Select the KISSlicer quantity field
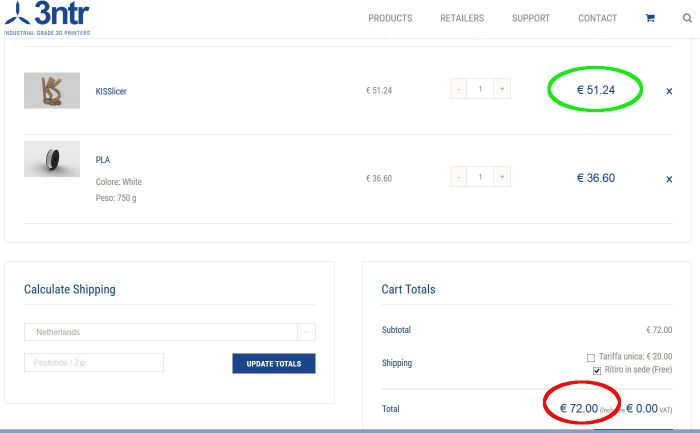 tap(480, 89)
